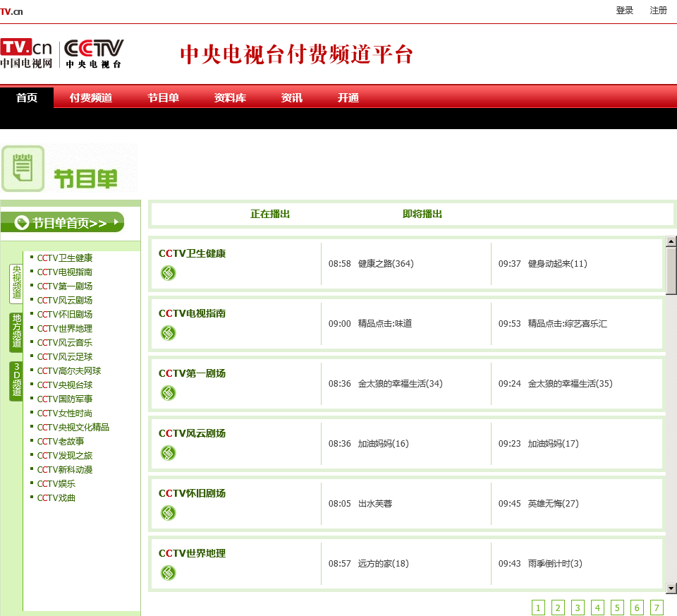Open CCTV央视台球 in sidebar list
This screenshot has width=677, height=616.
click(x=65, y=385)
